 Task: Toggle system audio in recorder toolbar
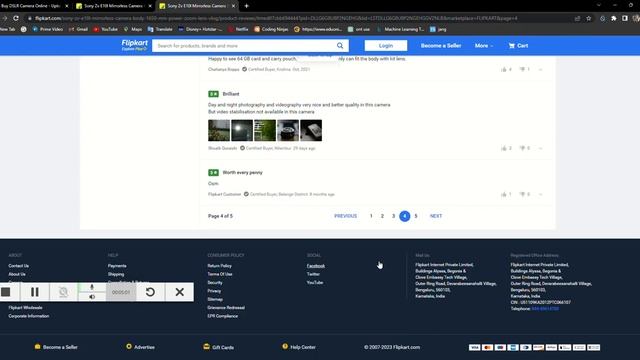coord(92,297)
